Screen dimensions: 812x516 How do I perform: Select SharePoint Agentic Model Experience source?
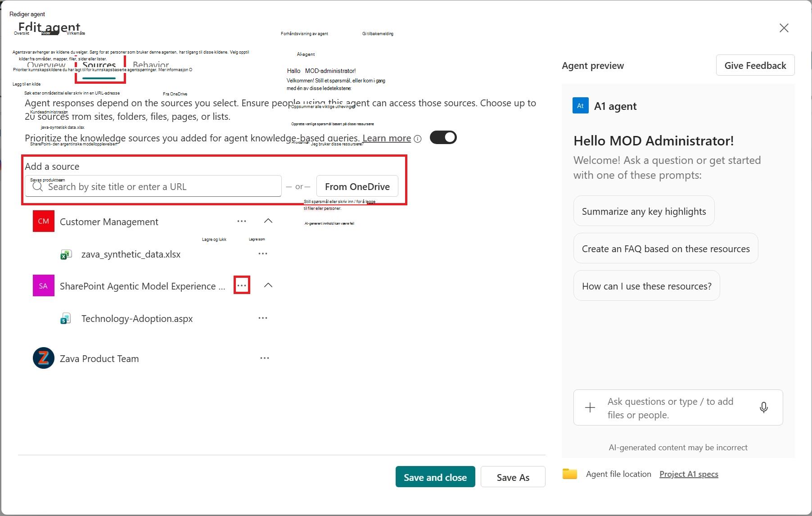pos(142,286)
